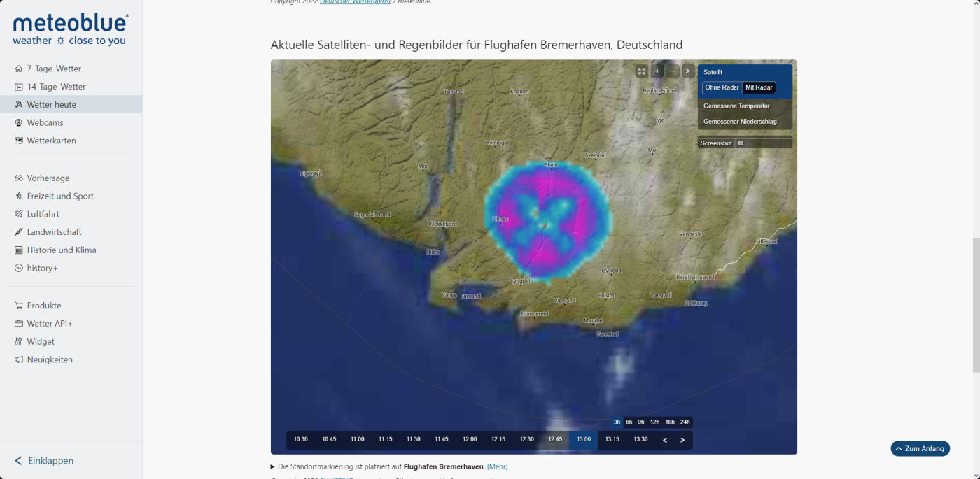Collapse the map layer panel arrow
Image resolution: width=980 pixels, height=479 pixels.
688,71
